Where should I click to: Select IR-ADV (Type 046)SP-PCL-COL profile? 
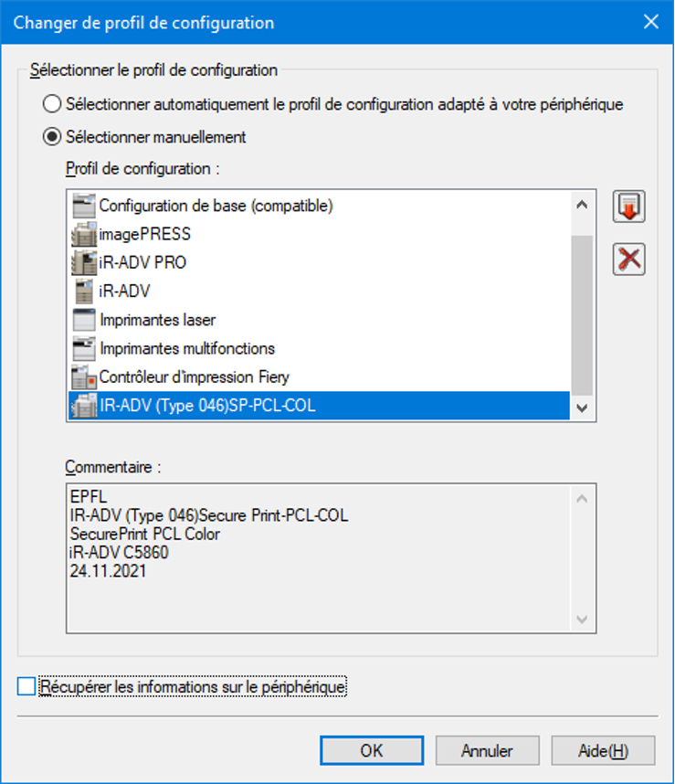click(x=206, y=406)
